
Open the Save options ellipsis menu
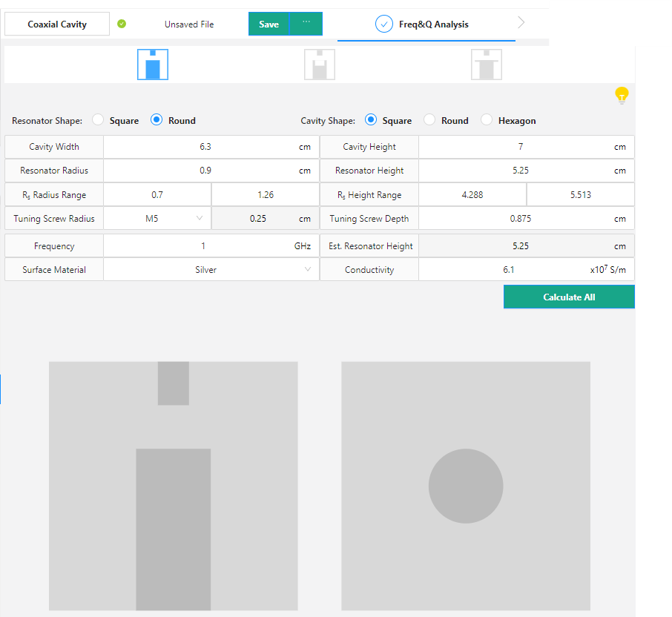pos(306,24)
